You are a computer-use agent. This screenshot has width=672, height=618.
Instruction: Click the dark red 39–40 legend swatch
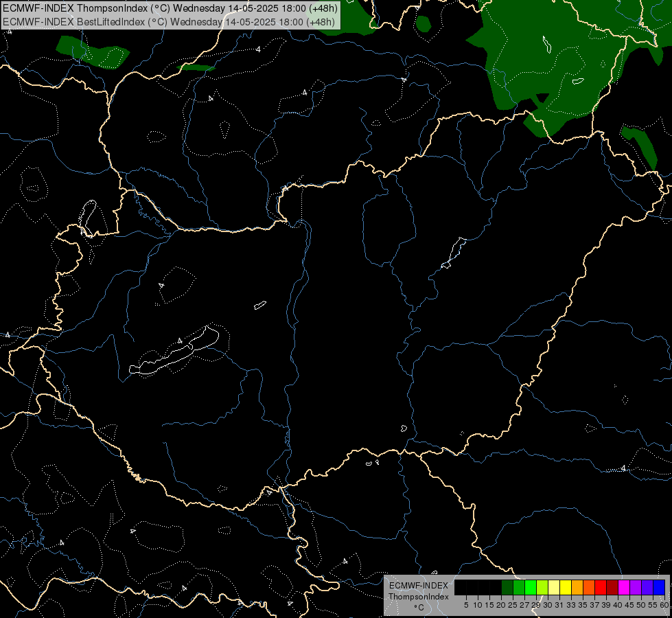pyautogui.click(x=612, y=587)
